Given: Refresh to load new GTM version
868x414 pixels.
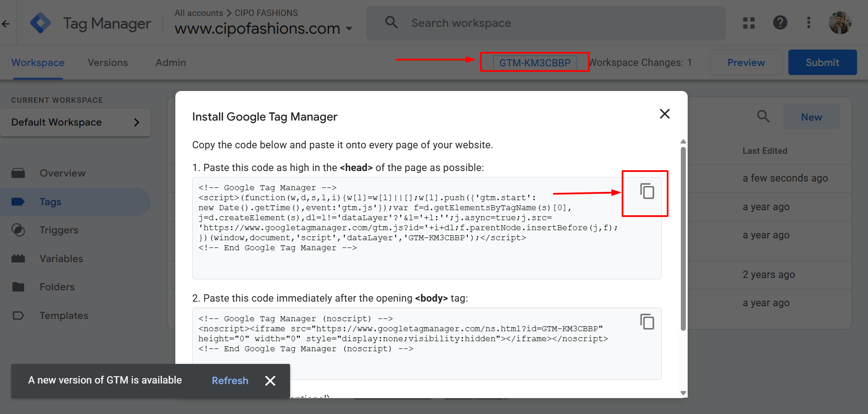Looking at the screenshot, I should click(x=230, y=381).
